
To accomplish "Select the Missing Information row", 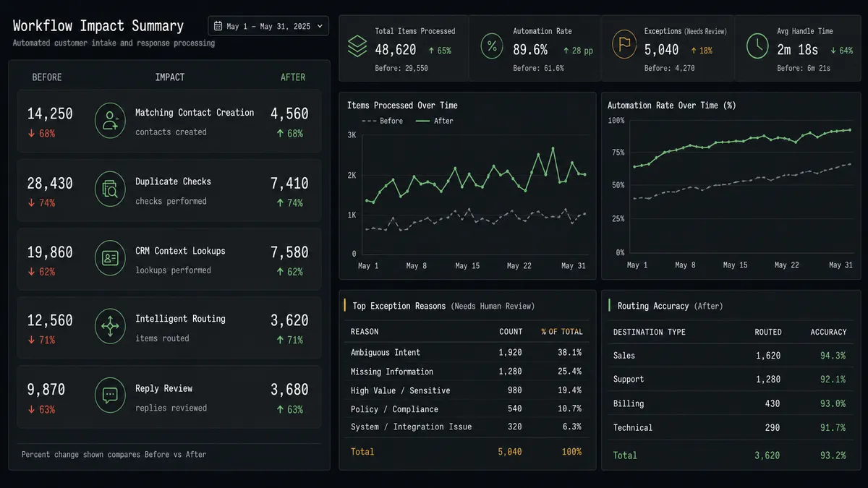I will tap(467, 372).
